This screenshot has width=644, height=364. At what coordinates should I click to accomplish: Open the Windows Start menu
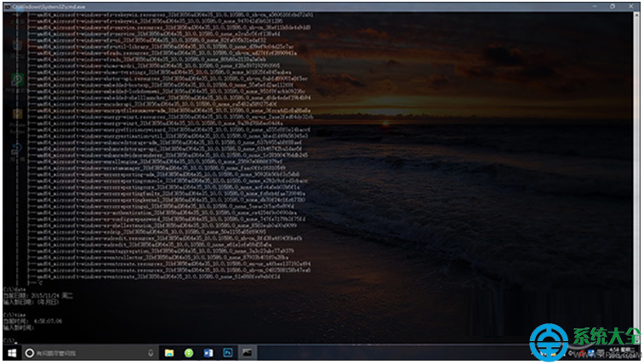13,351
